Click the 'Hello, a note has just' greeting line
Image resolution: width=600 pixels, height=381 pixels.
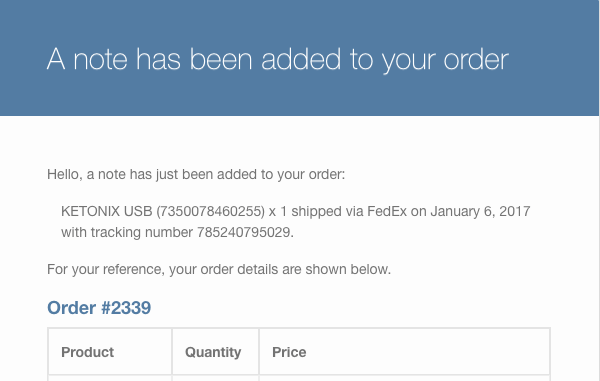point(196,174)
